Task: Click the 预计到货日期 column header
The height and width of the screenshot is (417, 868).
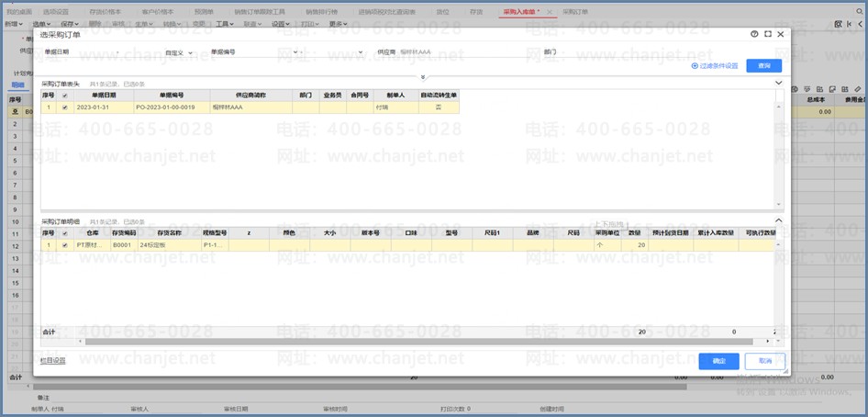Action: 671,233
